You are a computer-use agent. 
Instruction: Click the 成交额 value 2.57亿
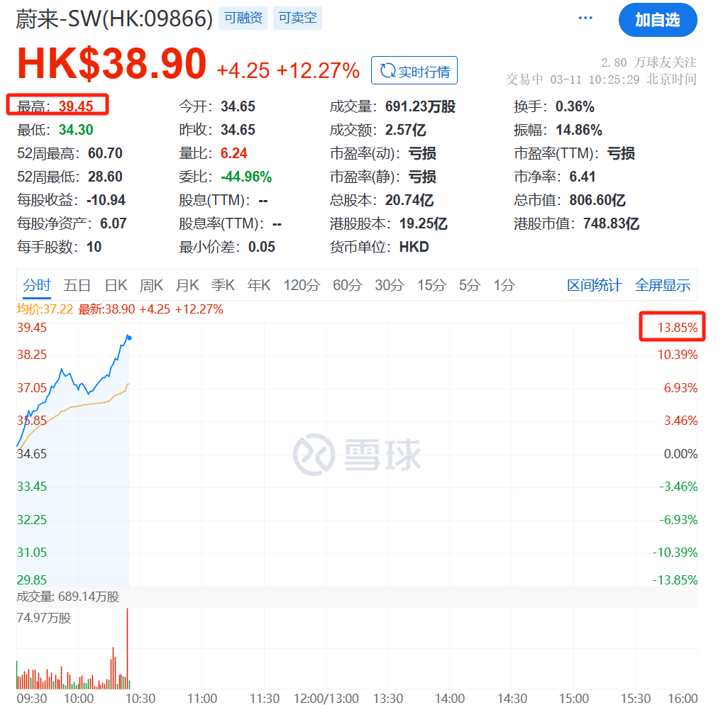(x=405, y=130)
